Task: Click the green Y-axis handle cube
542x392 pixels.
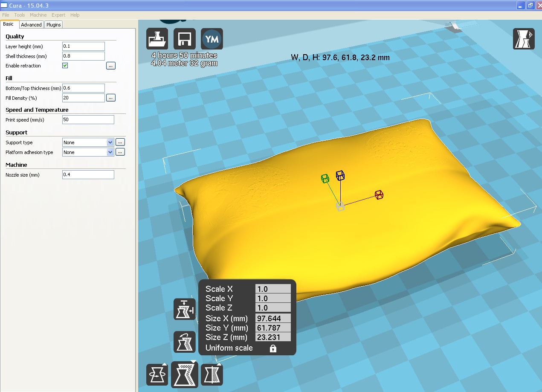Action: (325, 178)
